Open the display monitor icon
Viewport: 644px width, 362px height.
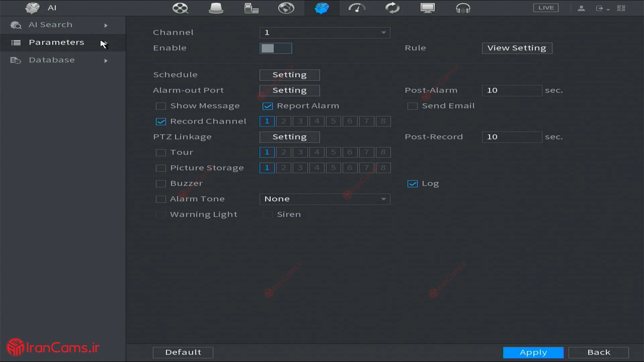click(x=428, y=8)
